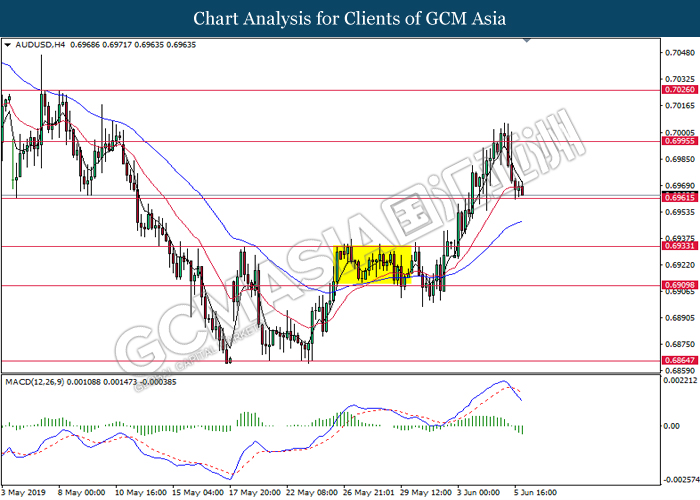Click the AUDUSD,H4 symbol label
Image resolution: width=700 pixels, height=500 pixels.
tap(40, 45)
